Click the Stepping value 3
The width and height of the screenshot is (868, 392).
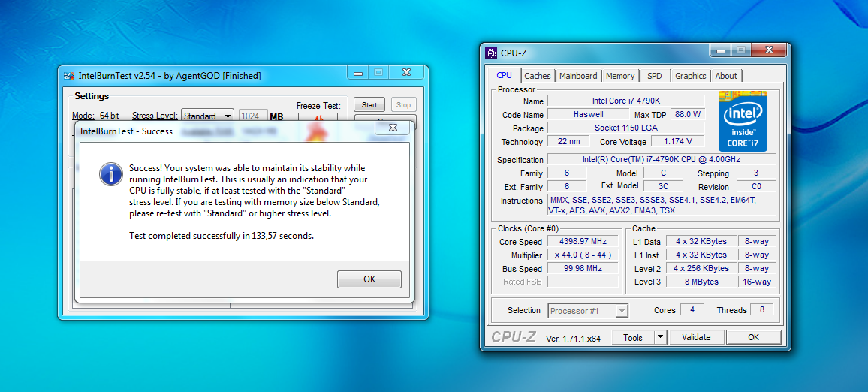[757, 173]
